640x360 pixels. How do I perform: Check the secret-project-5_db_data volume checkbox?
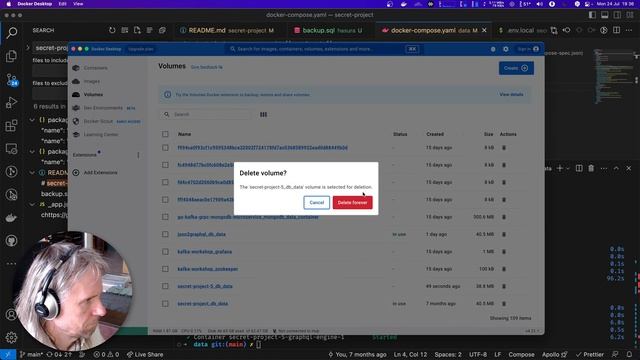click(165, 287)
